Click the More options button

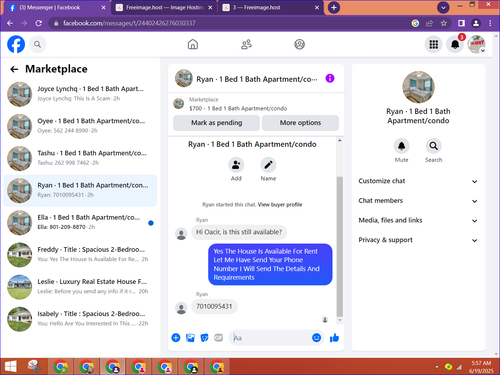click(x=300, y=123)
